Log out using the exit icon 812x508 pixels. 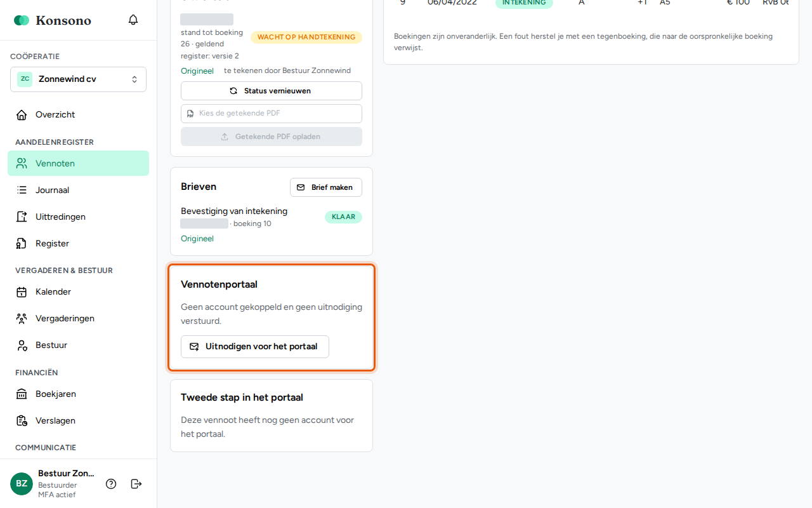(x=136, y=484)
